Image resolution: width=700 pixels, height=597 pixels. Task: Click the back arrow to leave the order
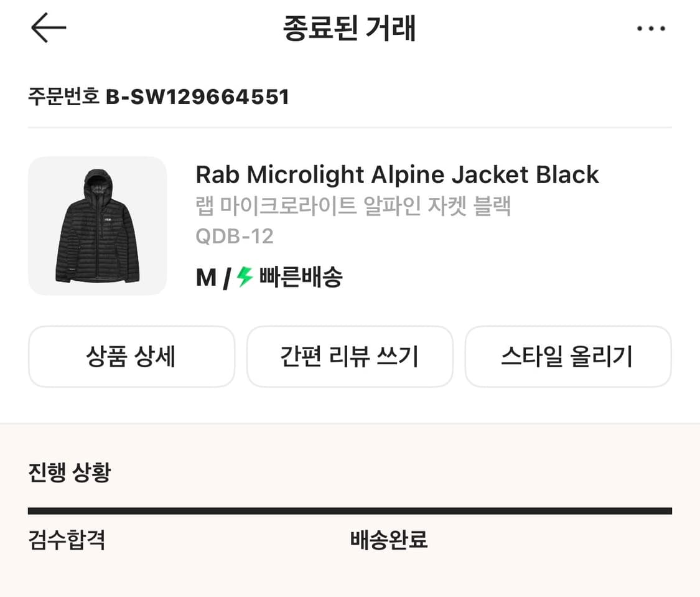pyautogui.click(x=48, y=27)
